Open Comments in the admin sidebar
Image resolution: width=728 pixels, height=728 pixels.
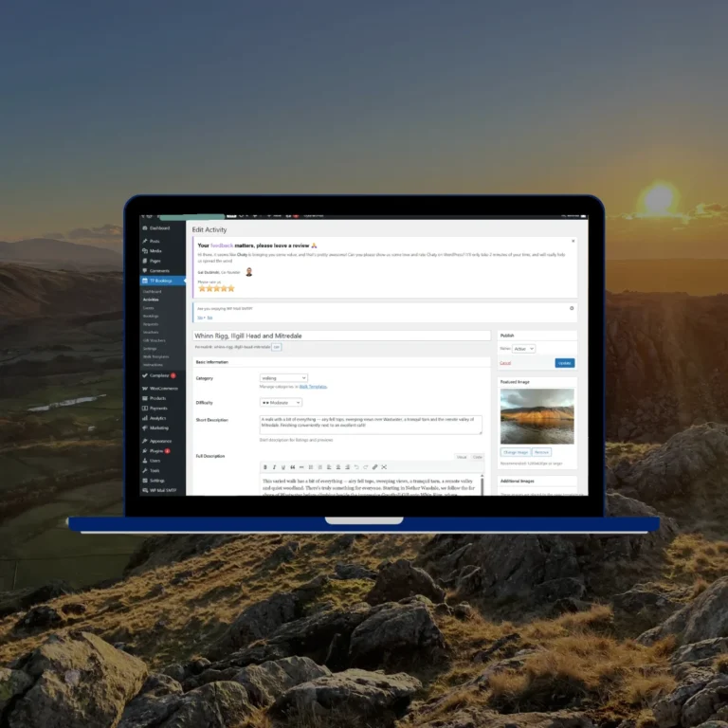[x=162, y=271]
